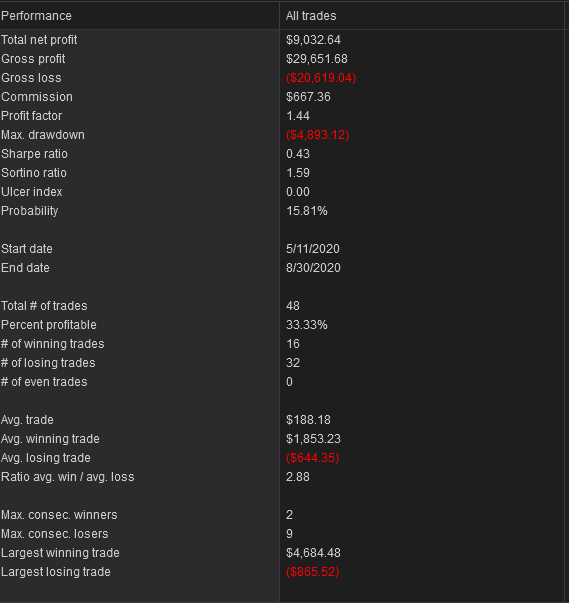
Task: Select the End date value 8/30/2020
Action: (313, 268)
